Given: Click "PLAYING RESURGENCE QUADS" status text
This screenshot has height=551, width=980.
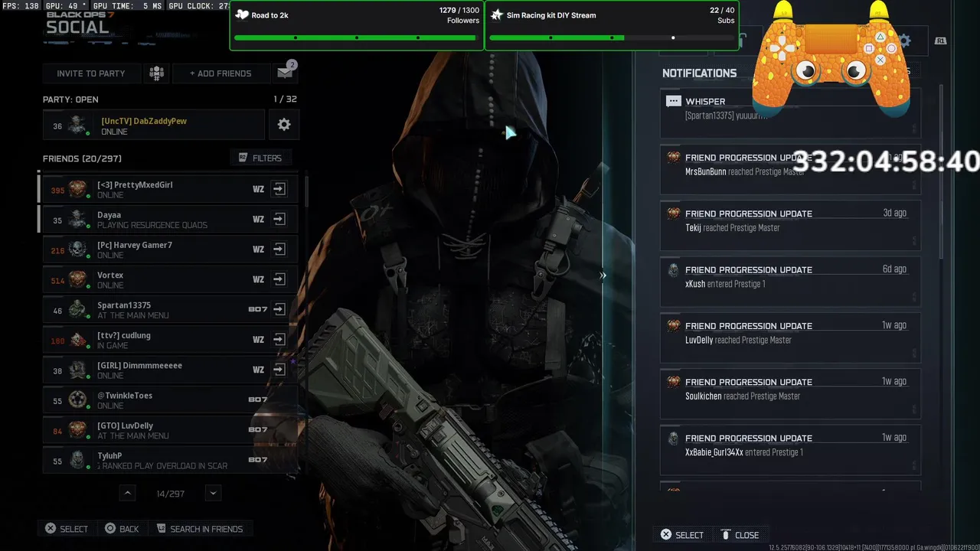Looking at the screenshot, I should [x=152, y=225].
